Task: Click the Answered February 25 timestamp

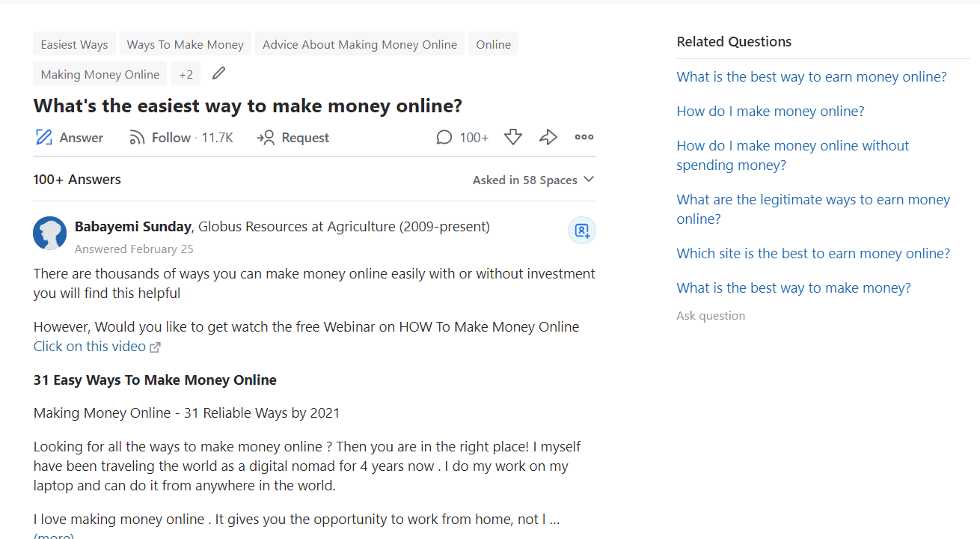Action: (x=134, y=249)
